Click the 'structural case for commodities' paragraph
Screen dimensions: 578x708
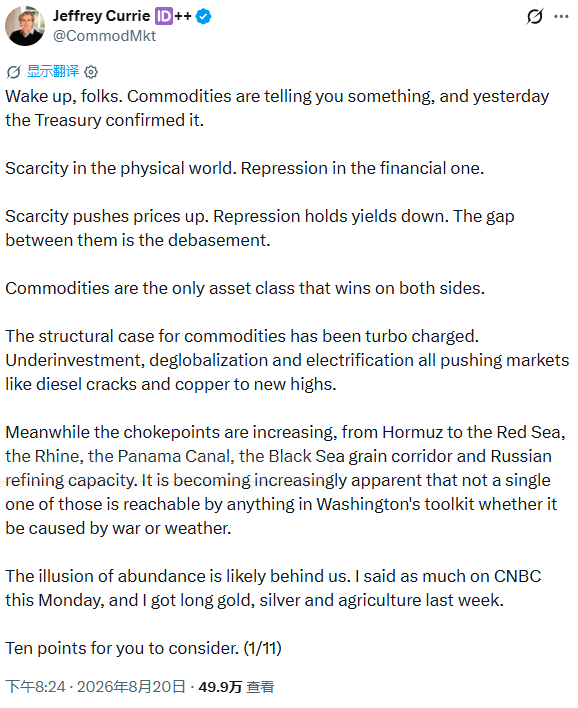point(287,360)
